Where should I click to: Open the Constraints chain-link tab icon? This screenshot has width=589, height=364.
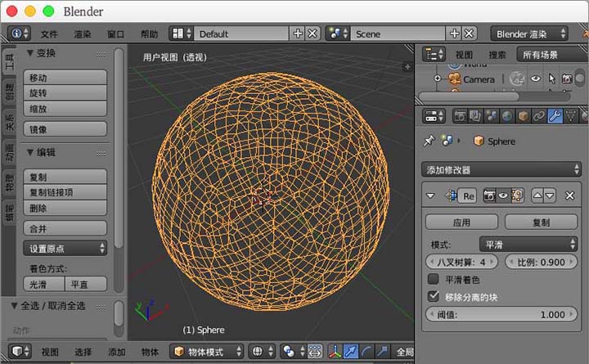[x=538, y=116]
